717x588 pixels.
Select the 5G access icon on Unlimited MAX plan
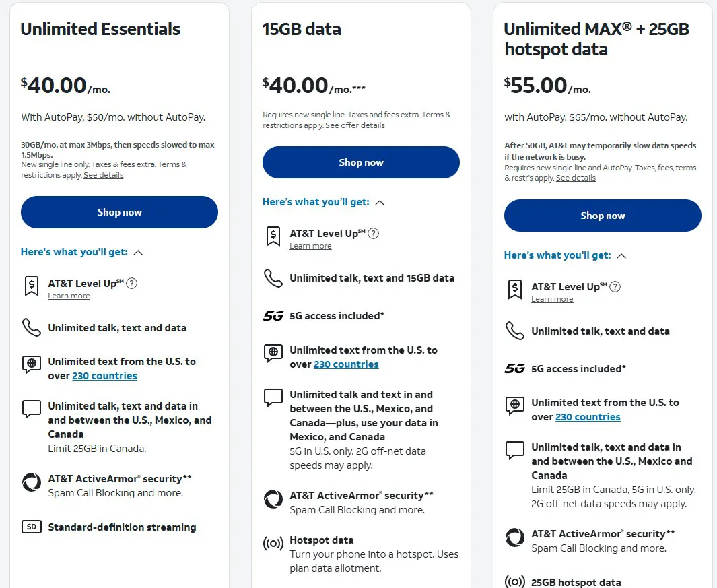pos(515,368)
